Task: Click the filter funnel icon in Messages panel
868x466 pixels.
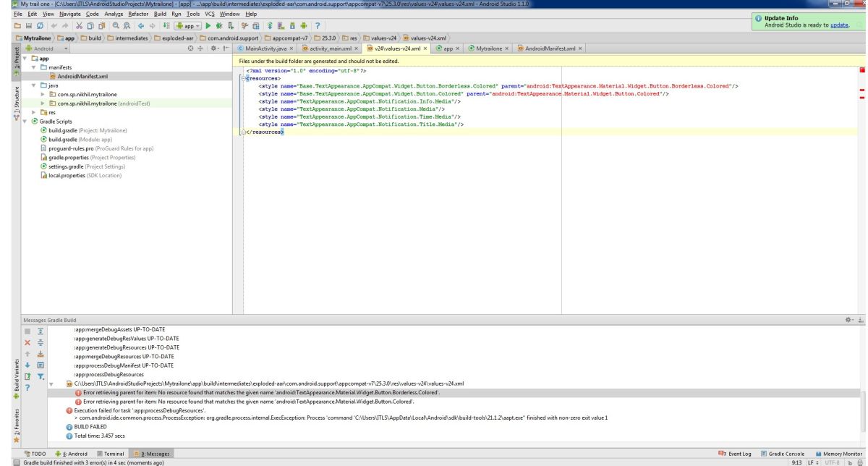Action: [41, 376]
